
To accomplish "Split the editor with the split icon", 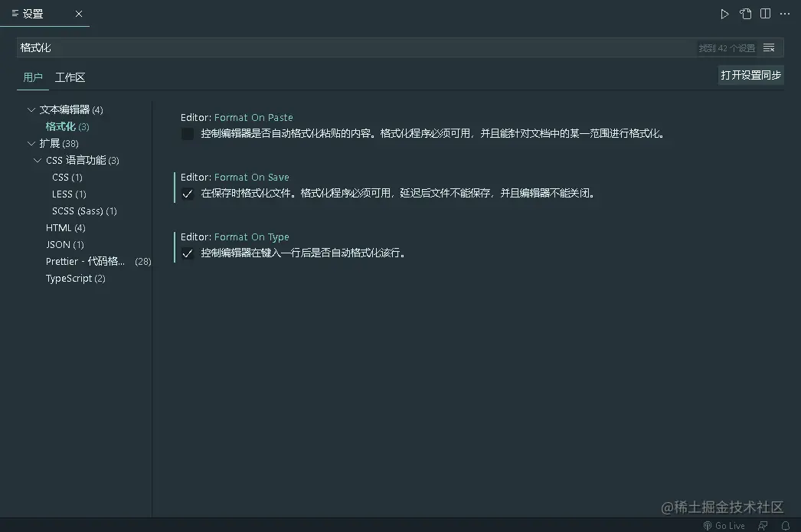I will click(x=765, y=14).
